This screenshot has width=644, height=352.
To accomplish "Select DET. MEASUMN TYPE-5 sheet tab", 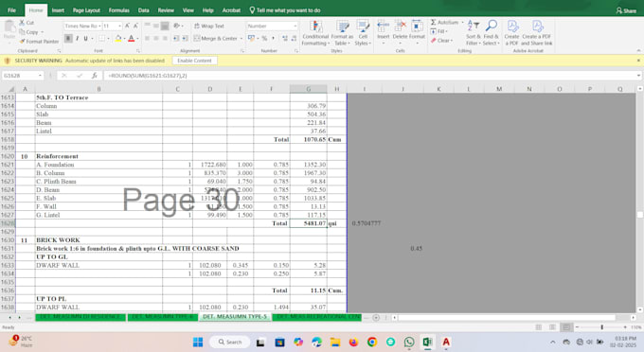I will 235,317.
